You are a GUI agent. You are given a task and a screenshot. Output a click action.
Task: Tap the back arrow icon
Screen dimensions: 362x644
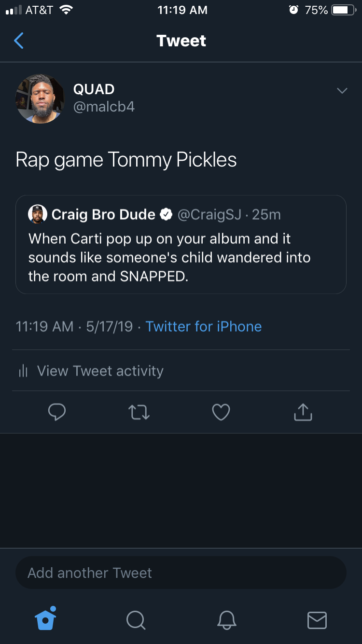tap(19, 41)
